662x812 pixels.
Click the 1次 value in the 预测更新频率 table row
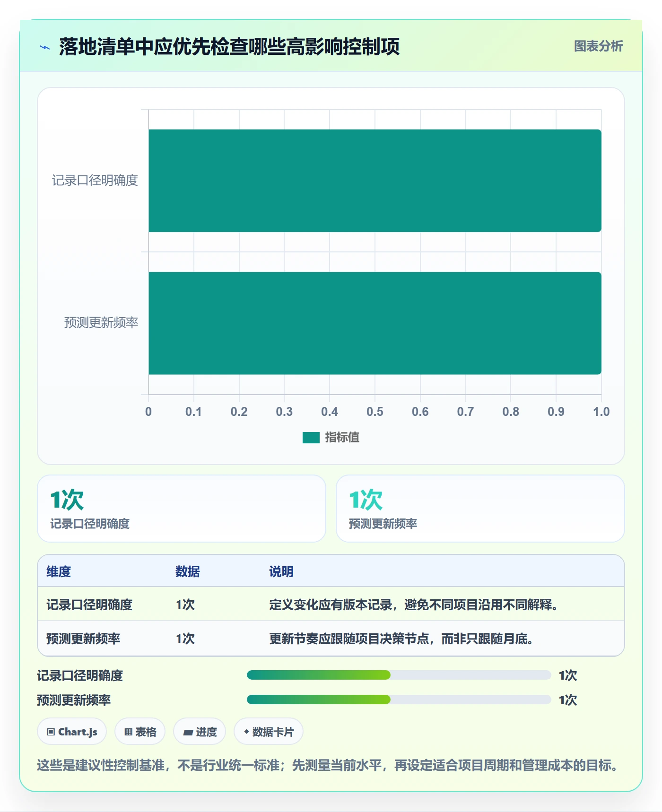(185, 639)
